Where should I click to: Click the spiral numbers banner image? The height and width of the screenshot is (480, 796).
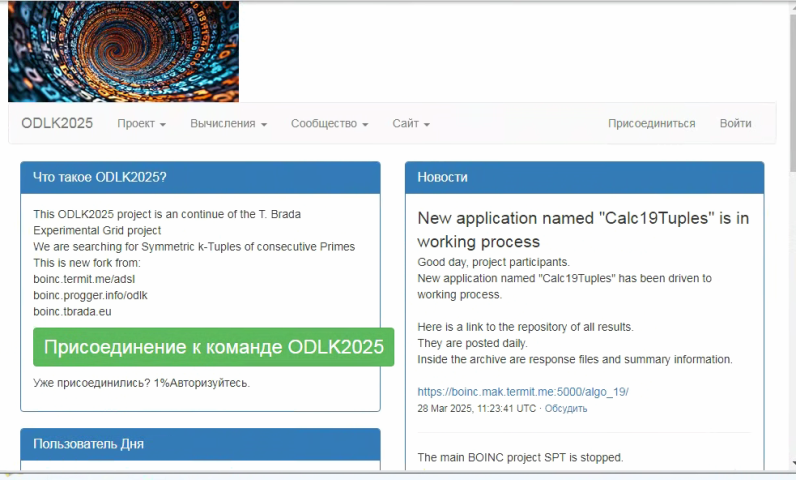click(123, 51)
